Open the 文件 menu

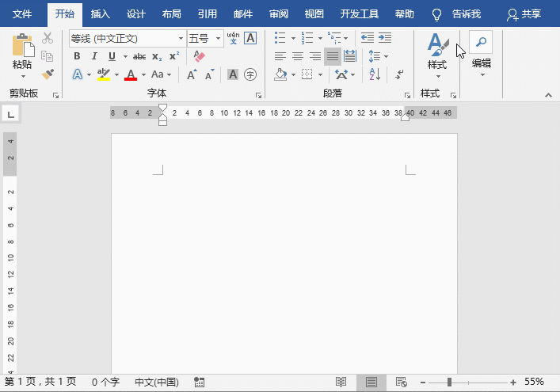click(22, 14)
